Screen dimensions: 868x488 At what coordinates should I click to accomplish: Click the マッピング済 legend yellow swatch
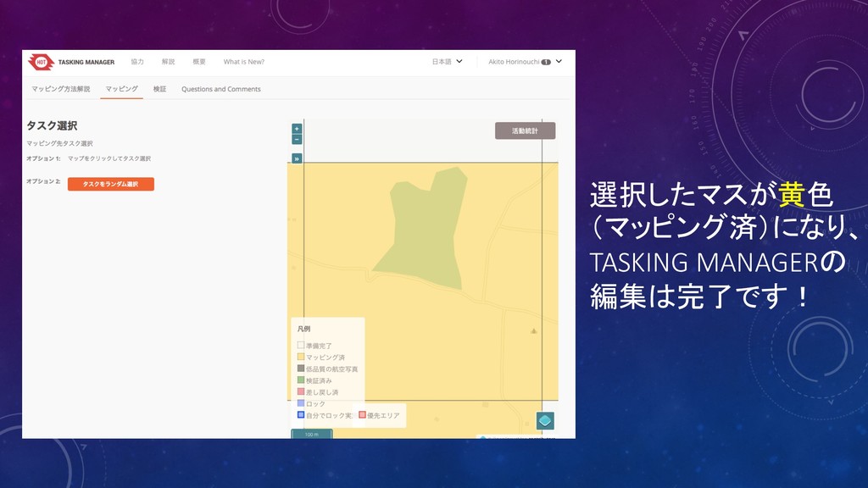coord(301,357)
